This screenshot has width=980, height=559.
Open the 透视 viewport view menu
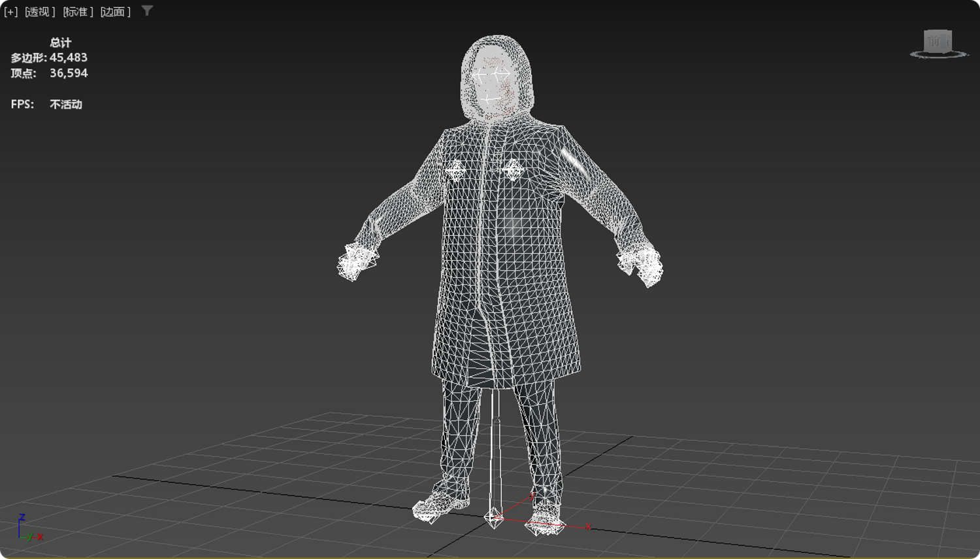[40, 12]
